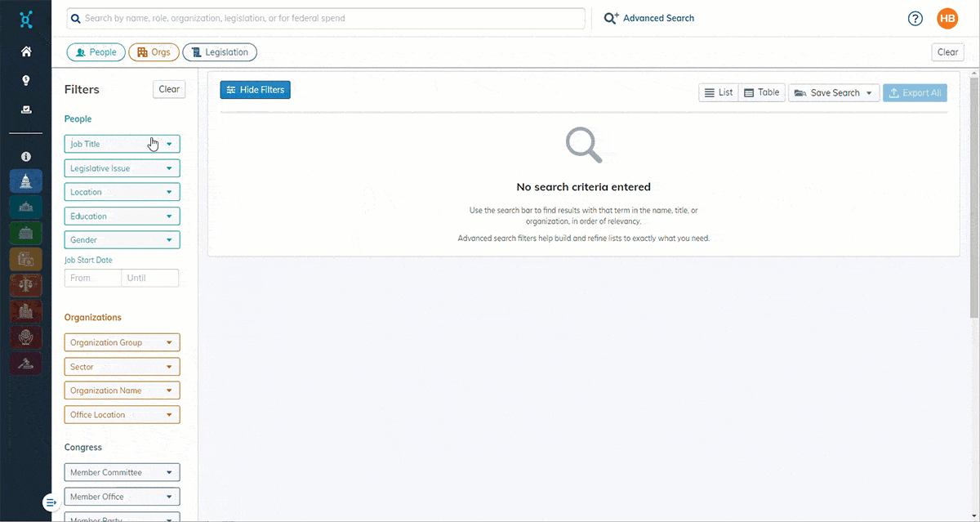Open the gavel sidebar icon

[26, 364]
